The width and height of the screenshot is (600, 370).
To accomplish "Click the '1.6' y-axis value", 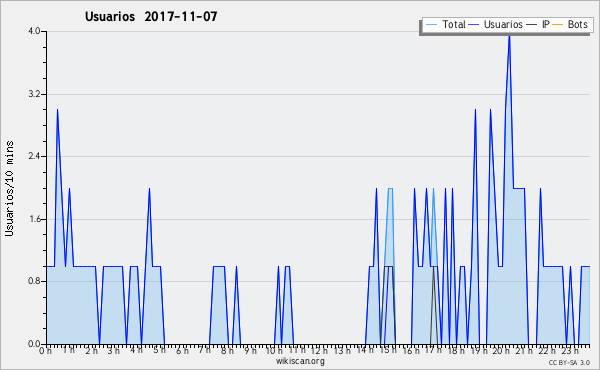I will 34,219.
